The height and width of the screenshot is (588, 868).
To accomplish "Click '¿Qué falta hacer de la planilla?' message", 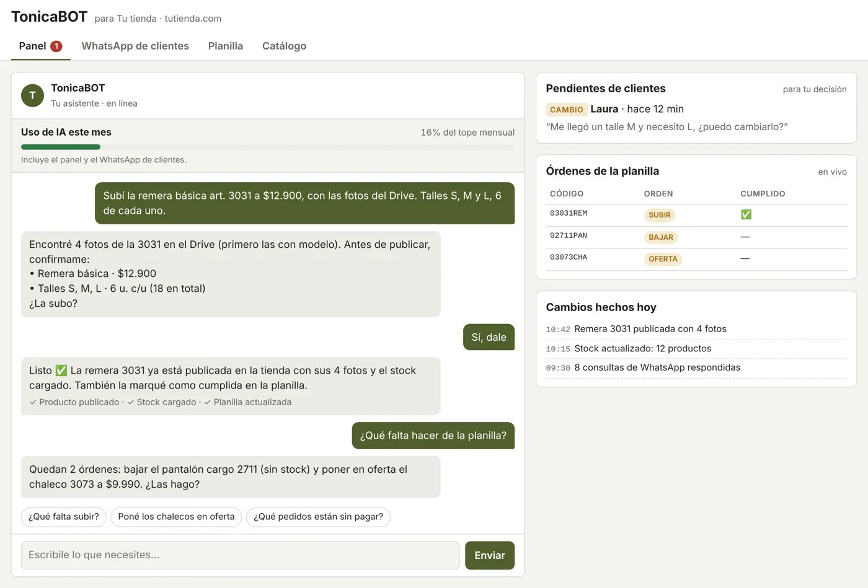I will tap(433, 436).
